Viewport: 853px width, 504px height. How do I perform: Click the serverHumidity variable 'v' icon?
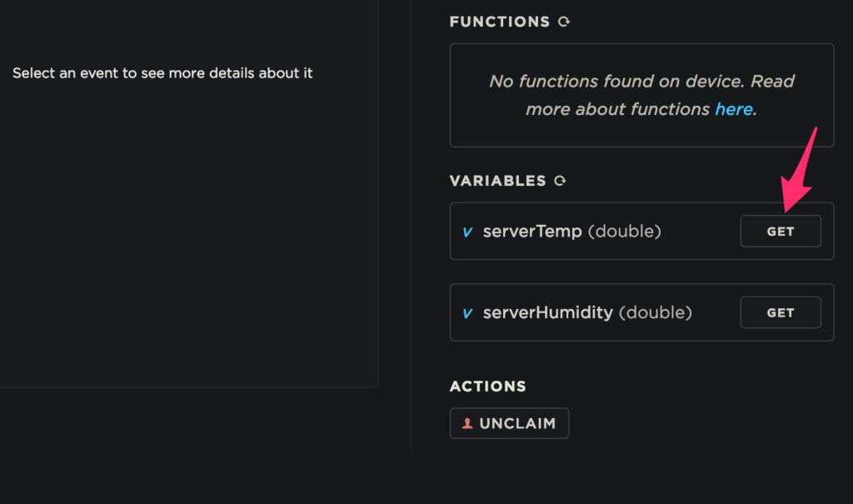coord(467,313)
